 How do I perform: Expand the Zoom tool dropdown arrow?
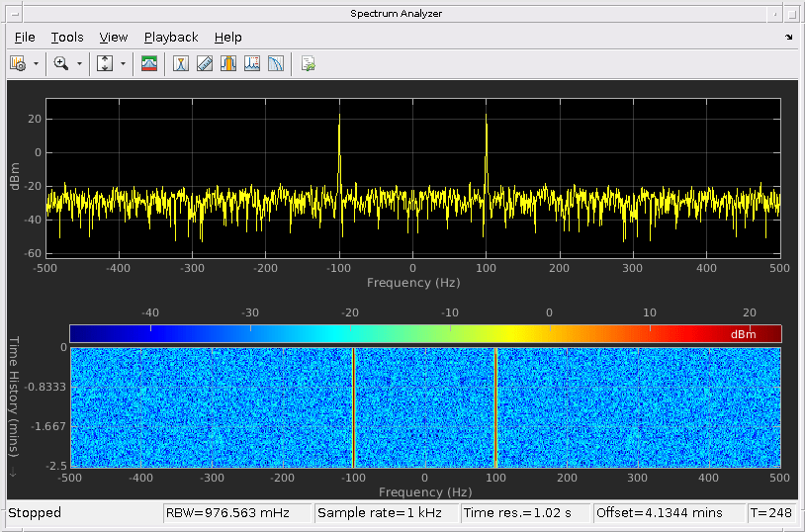[79, 63]
